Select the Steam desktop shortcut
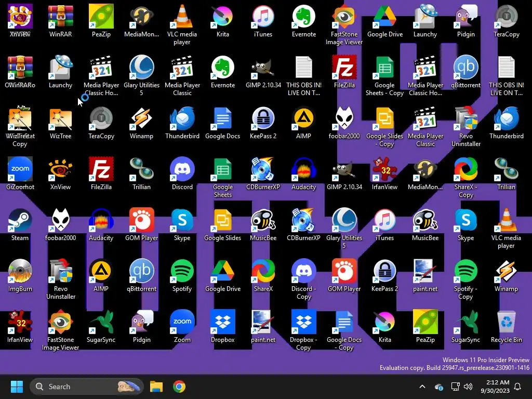Viewport: 532px width, 399px height. click(20, 224)
